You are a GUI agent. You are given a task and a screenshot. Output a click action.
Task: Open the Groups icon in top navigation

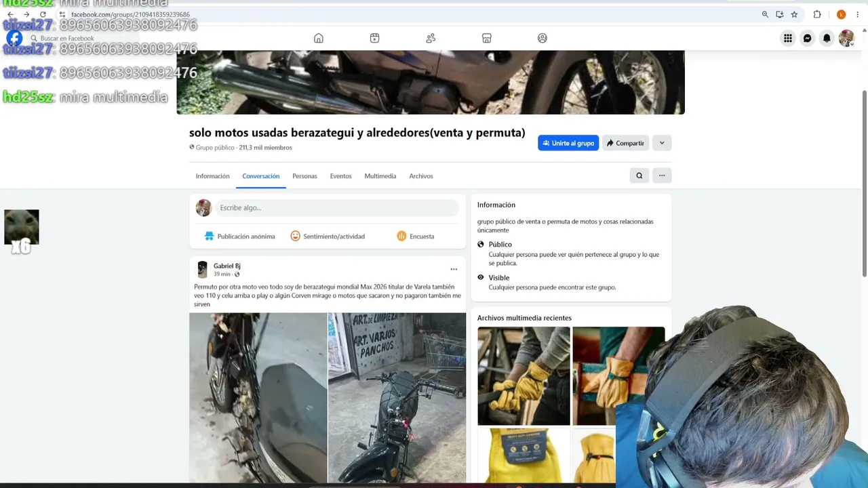point(542,39)
